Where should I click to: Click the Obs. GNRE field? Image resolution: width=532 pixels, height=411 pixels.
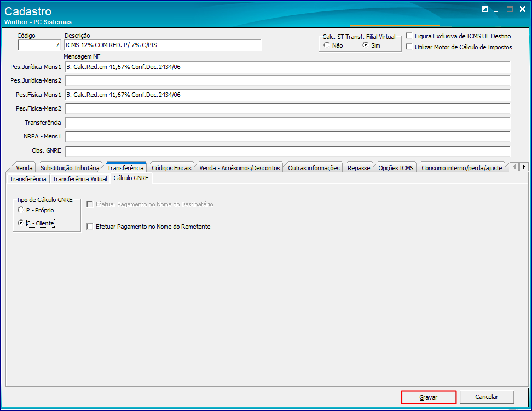287,150
